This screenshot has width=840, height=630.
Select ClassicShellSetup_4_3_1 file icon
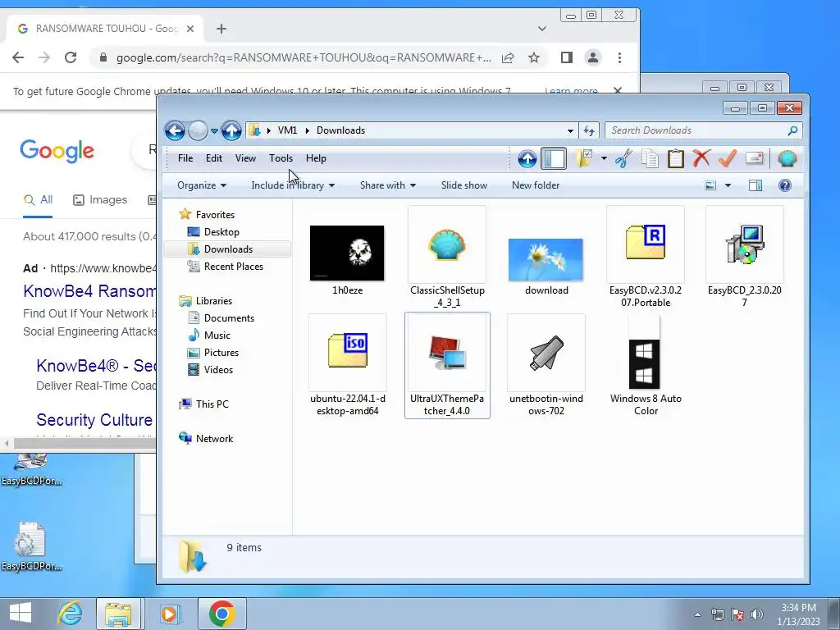447,244
